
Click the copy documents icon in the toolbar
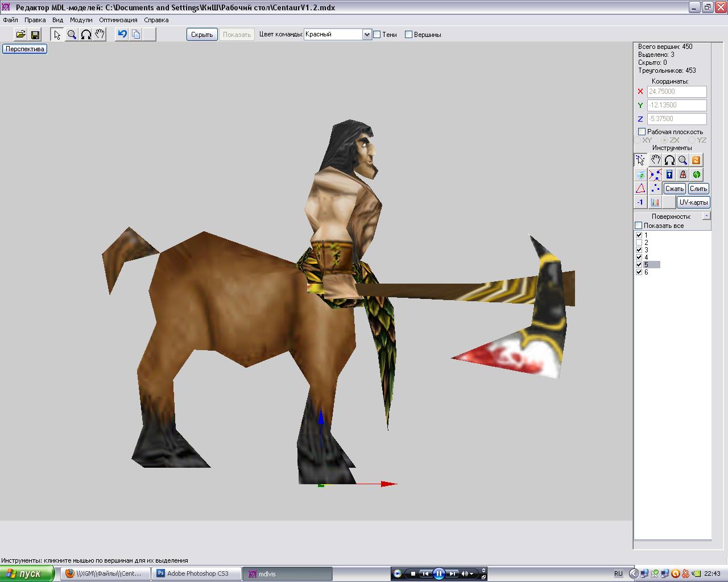point(136,34)
